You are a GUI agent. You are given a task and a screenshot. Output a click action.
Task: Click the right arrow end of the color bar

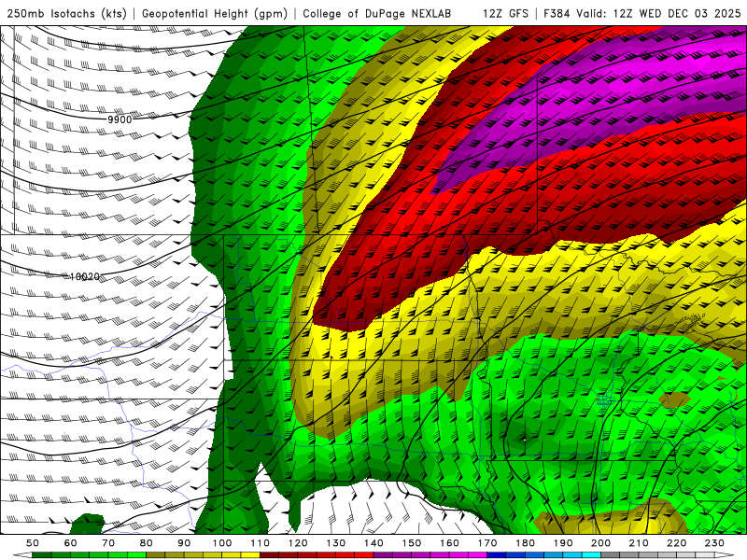click(725, 555)
